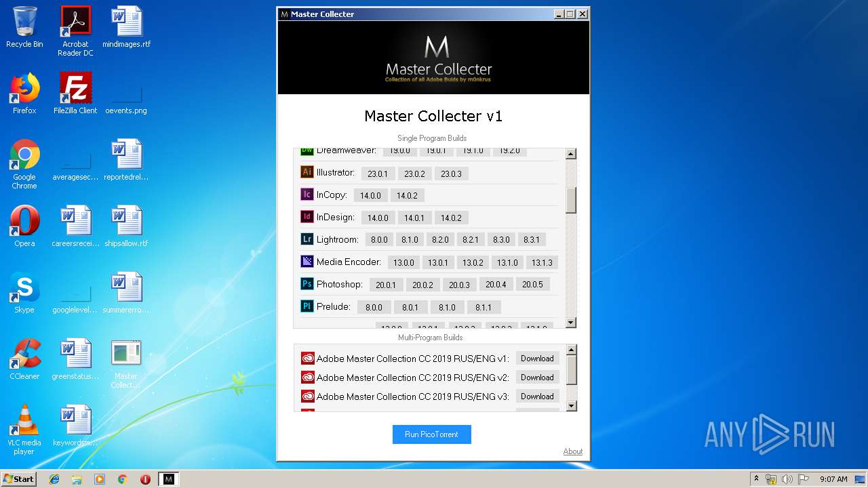Image resolution: width=868 pixels, height=488 pixels.
Task: Download Adobe Master Collection CC 2019 v2
Action: [537, 378]
